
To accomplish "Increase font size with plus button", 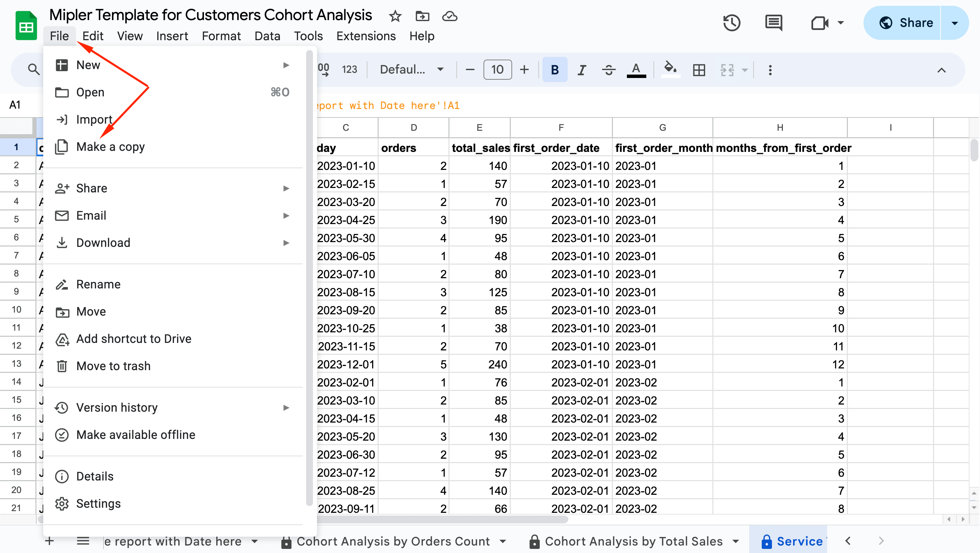I will coord(524,69).
